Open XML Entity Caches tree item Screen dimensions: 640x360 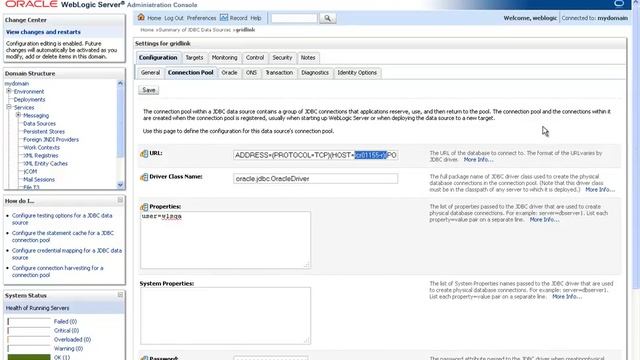(45, 163)
